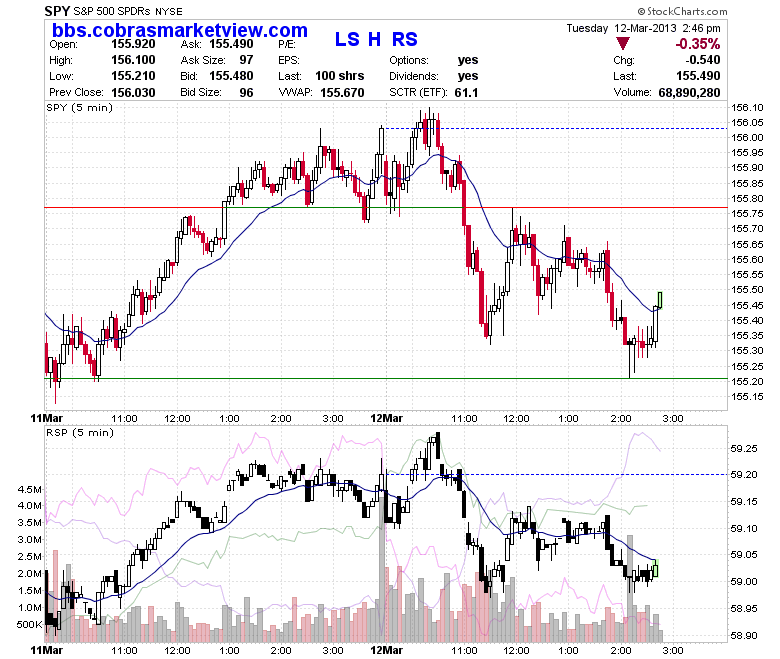This screenshot has width=780, height=659.
Task: Click the Low value 155.210
Action: (x=133, y=76)
